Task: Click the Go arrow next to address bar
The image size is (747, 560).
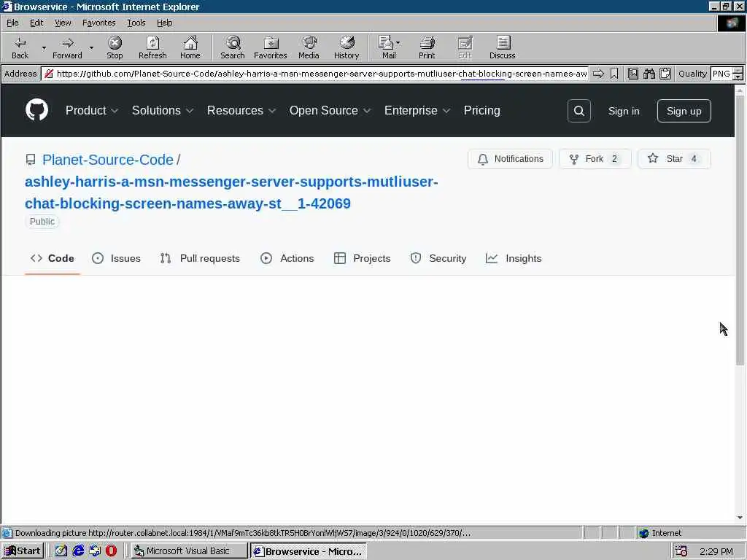Action: (598, 74)
